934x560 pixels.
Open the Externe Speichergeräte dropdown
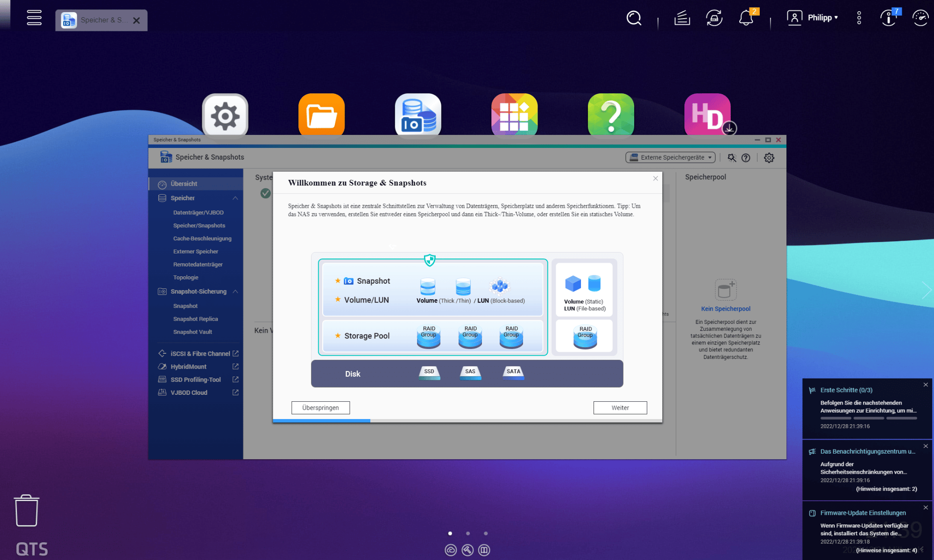pyautogui.click(x=670, y=158)
